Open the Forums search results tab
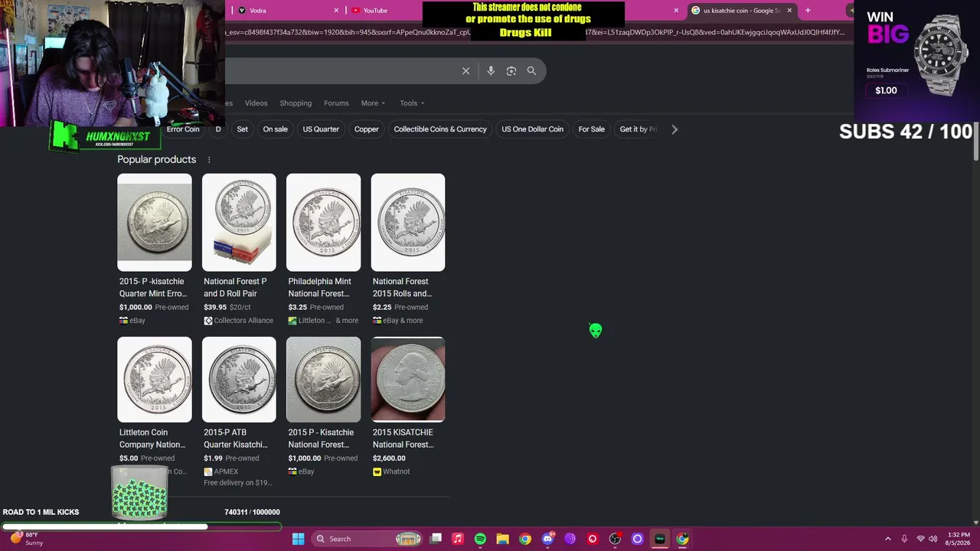 [336, 103]
